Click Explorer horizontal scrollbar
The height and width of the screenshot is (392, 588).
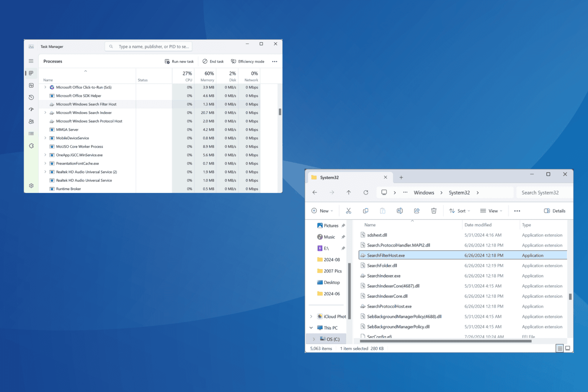point(445,341)
